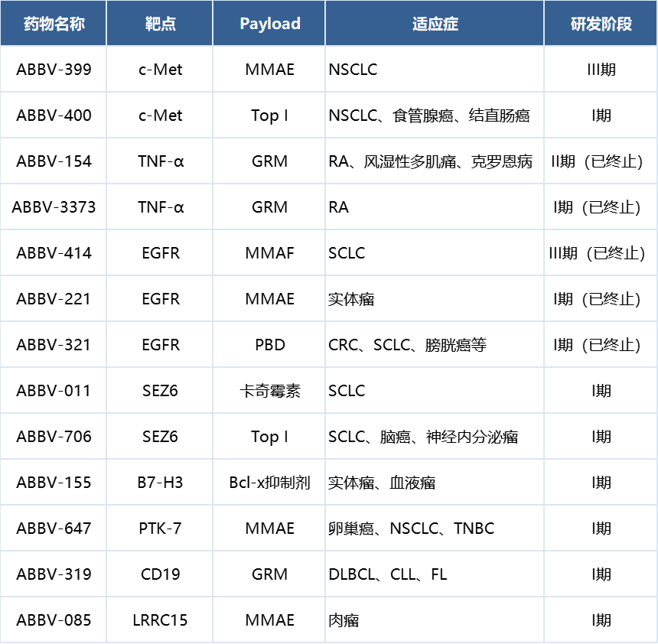The width and height of the screenshot is (658, 644).
Task: Click Top I payload in ABBV-706 row
Action: (x=269, y=436)
